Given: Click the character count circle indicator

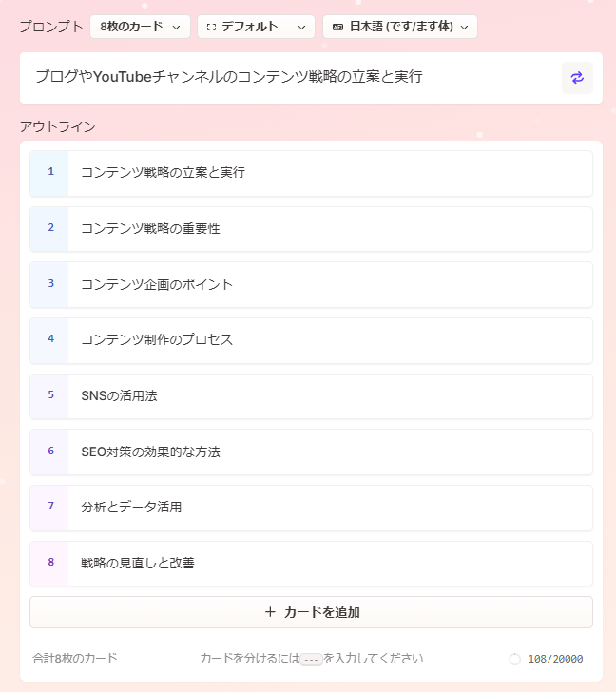Looking at the screenshot, I should (514, 660).
